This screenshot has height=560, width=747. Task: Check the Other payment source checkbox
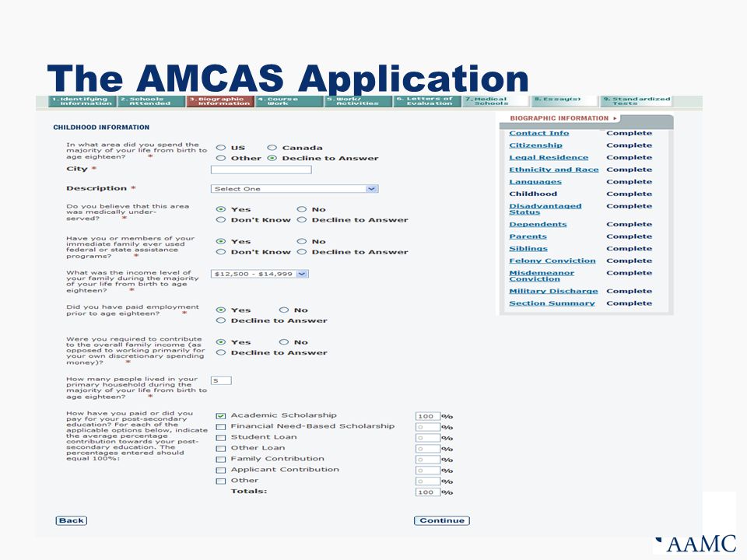click(x=220, y=481)
